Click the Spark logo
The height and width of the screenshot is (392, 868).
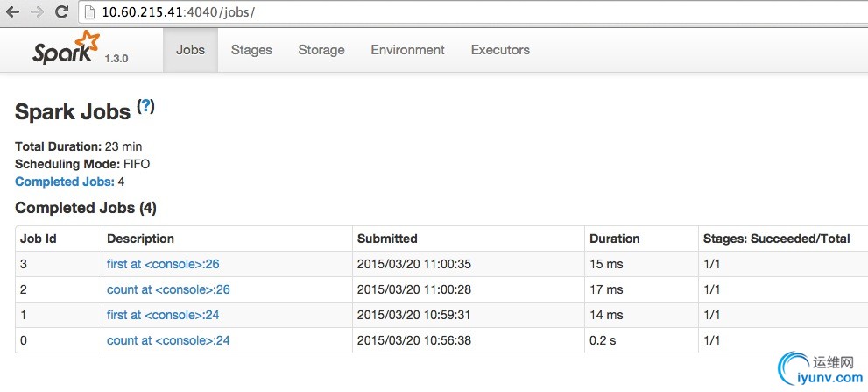[x=67, y=48]
